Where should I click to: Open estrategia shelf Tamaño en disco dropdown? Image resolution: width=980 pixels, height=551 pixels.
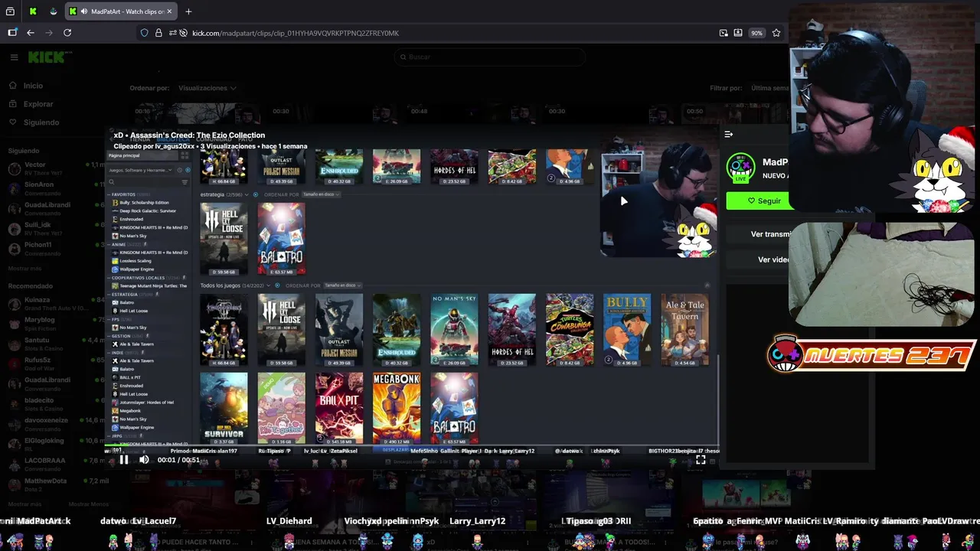321,194
